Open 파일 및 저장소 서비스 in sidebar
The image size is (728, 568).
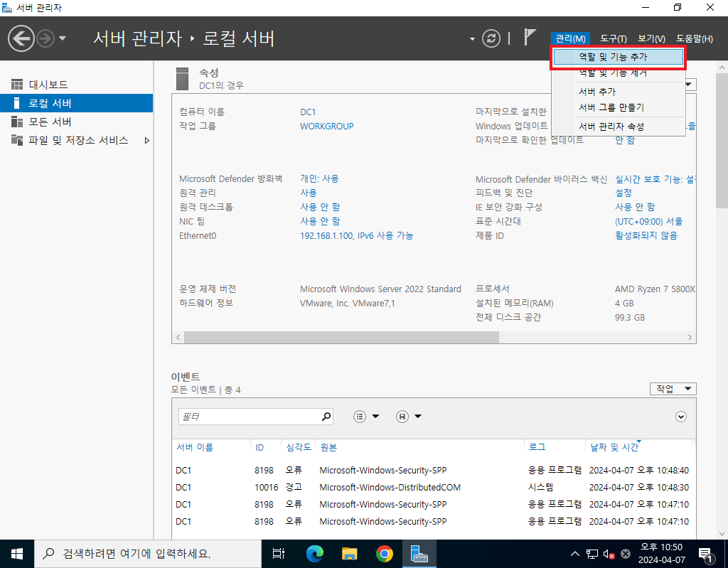pyautogui.click(x=76, y=140)
